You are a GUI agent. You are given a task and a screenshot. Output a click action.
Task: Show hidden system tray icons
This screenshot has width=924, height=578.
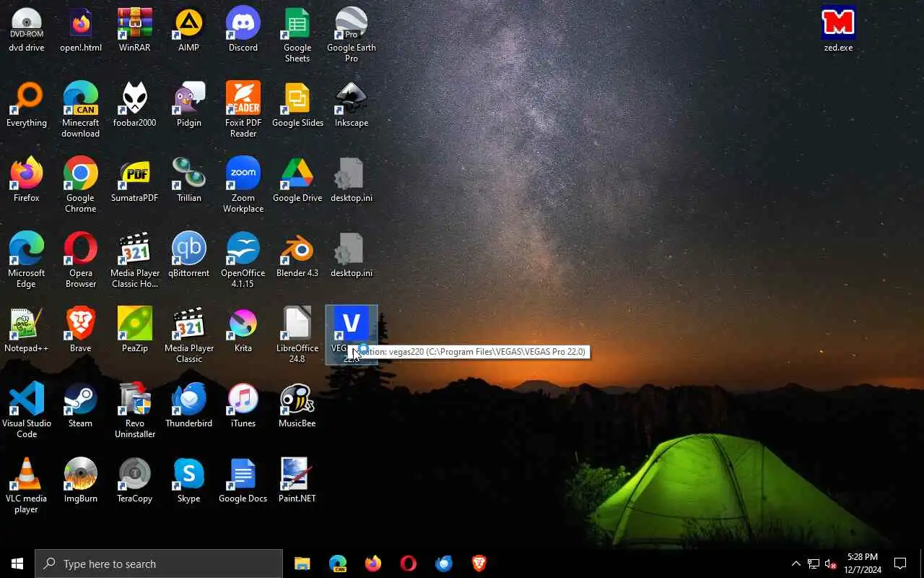pos(796,564)
